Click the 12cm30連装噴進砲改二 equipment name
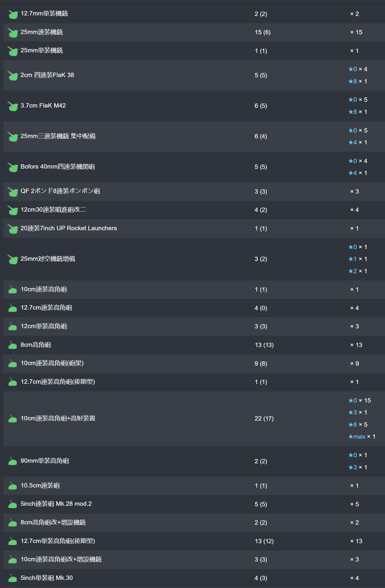Screen dimensions: 385x588 pos(53,210)
